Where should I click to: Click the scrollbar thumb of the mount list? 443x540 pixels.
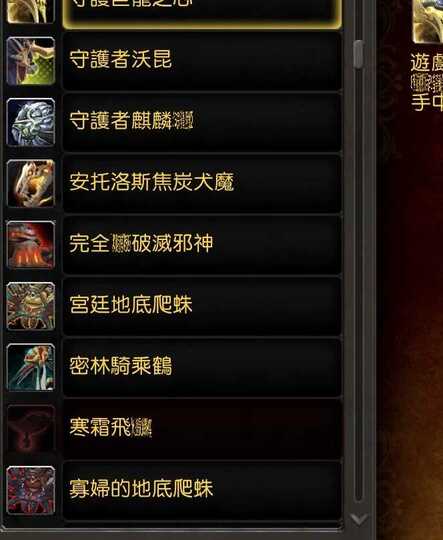(359, 54)
